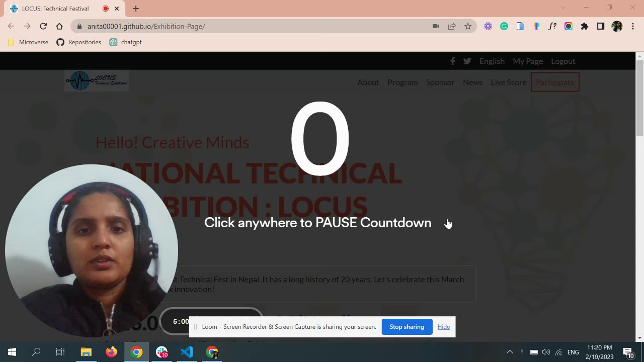Open Visual Studio Code from the taskbar
Viewport: 644px width, 362px height.
tap(187, 352)
